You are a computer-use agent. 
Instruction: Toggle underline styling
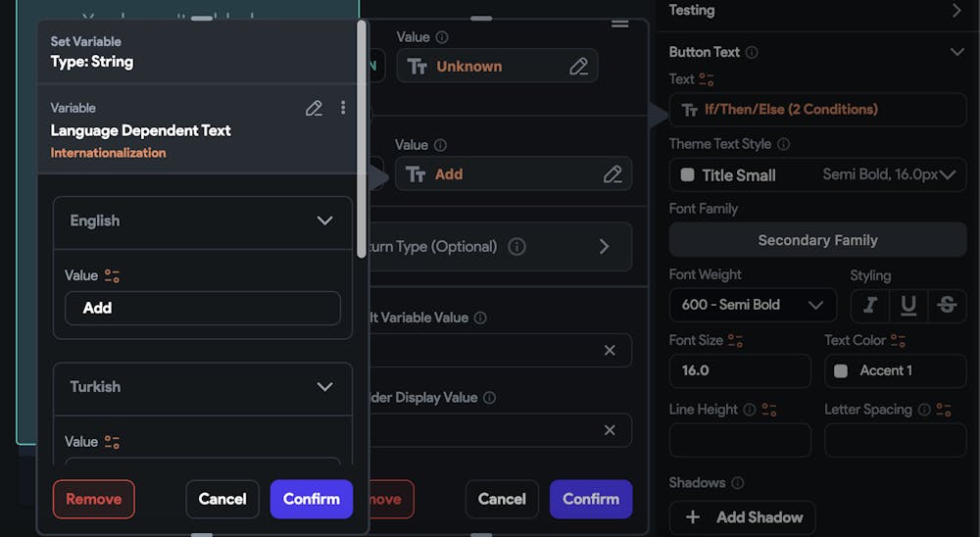[x=908, y=305]
